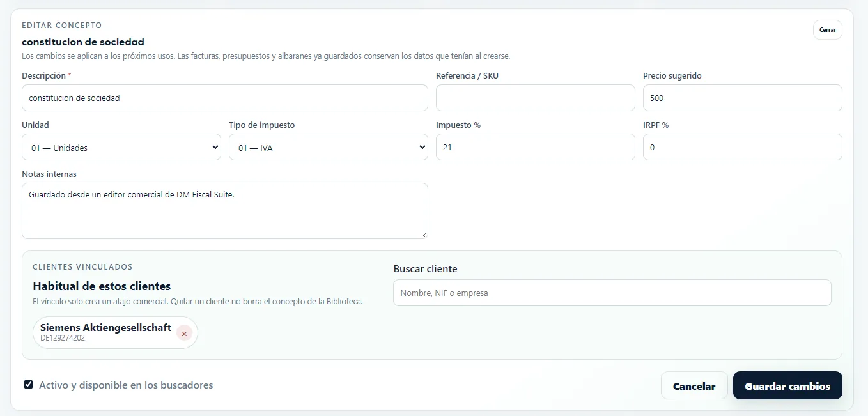Click the Notas internas text area
This screenshot has width=868, height=416.
(x=225, y=211)
